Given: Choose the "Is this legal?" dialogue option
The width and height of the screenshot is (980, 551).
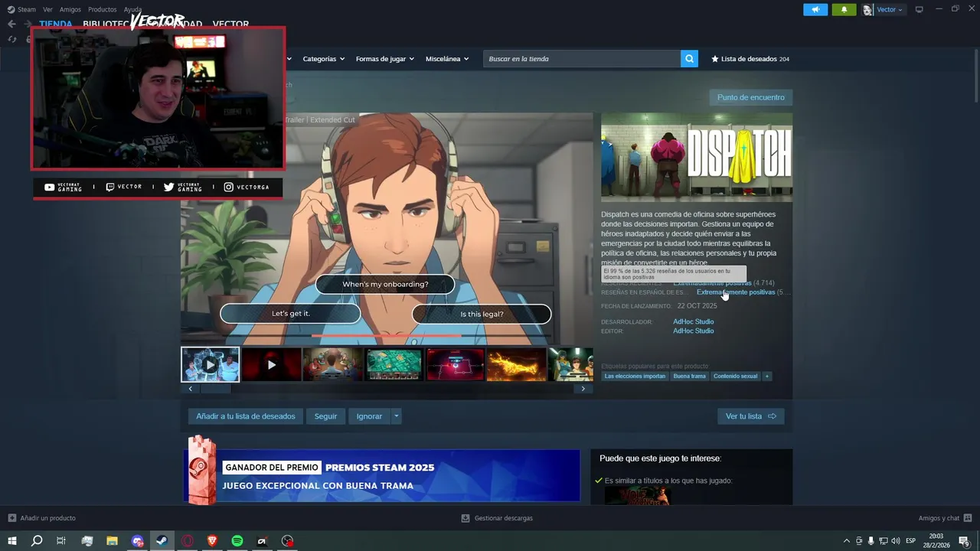Looking at the screenshot, I should 482,314.
